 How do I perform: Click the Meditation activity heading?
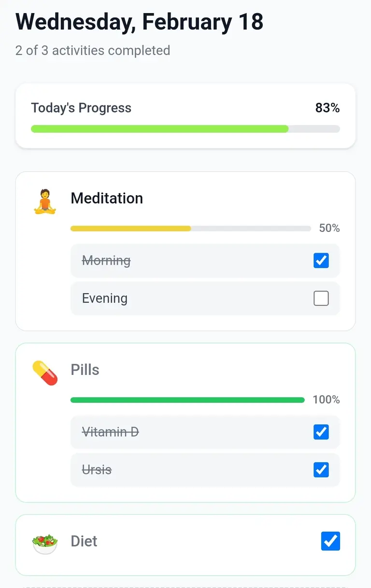[x=107, y=198]
